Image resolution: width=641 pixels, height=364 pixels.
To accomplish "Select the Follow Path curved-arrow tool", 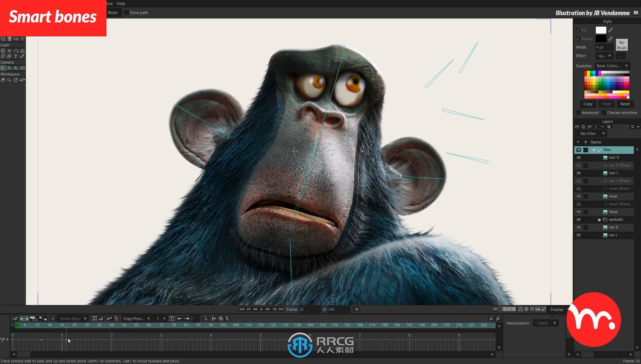I will point(16,51).
